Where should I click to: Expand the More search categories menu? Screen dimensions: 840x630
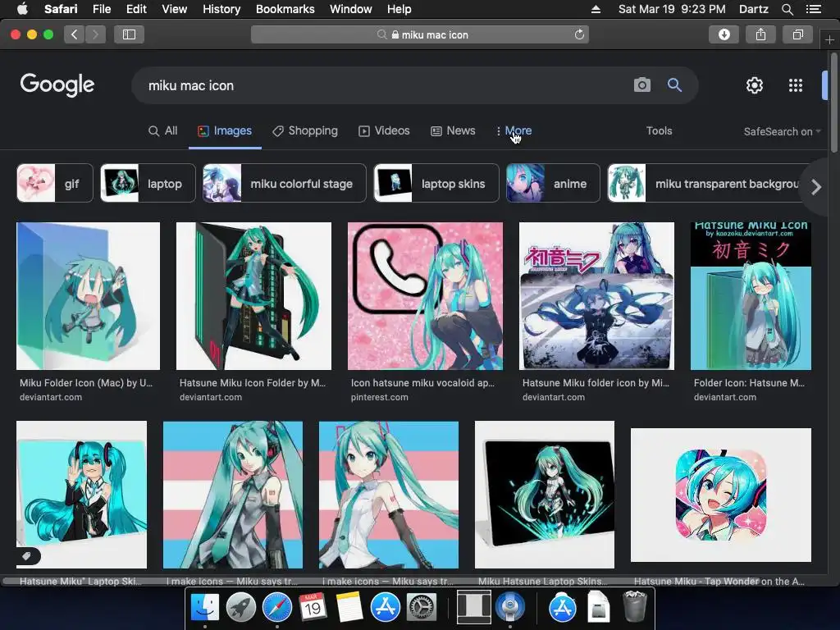(514, 130)
